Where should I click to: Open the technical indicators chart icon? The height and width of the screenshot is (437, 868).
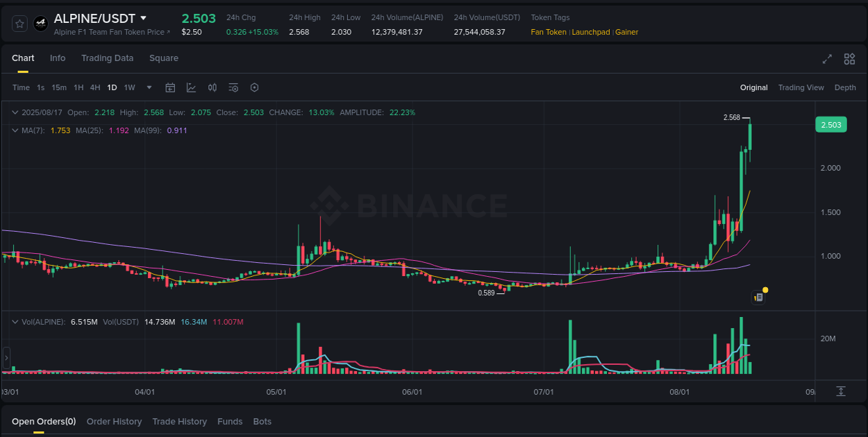191,87
